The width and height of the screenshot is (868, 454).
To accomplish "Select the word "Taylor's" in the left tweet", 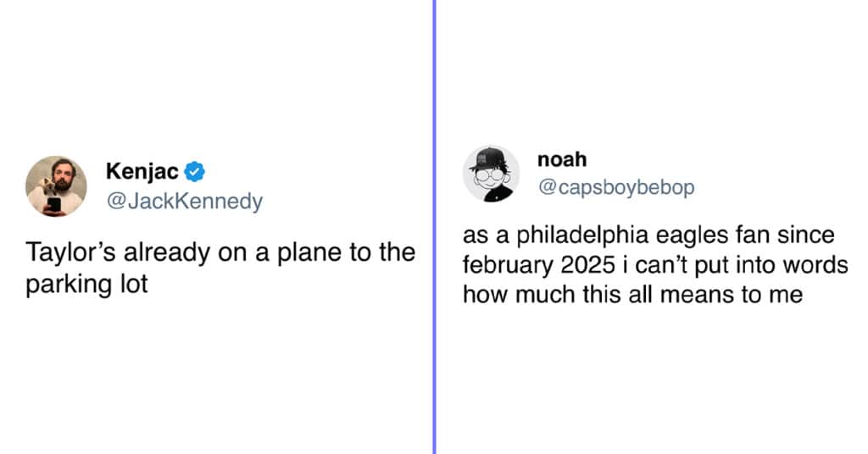I will pyautogui.click(x=70, y=252).
